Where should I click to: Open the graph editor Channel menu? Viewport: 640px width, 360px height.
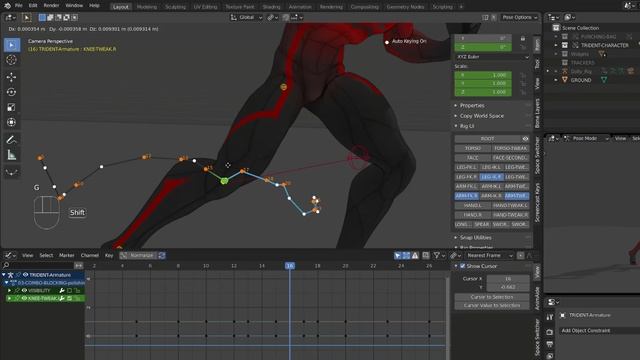(x=89, y=256)
